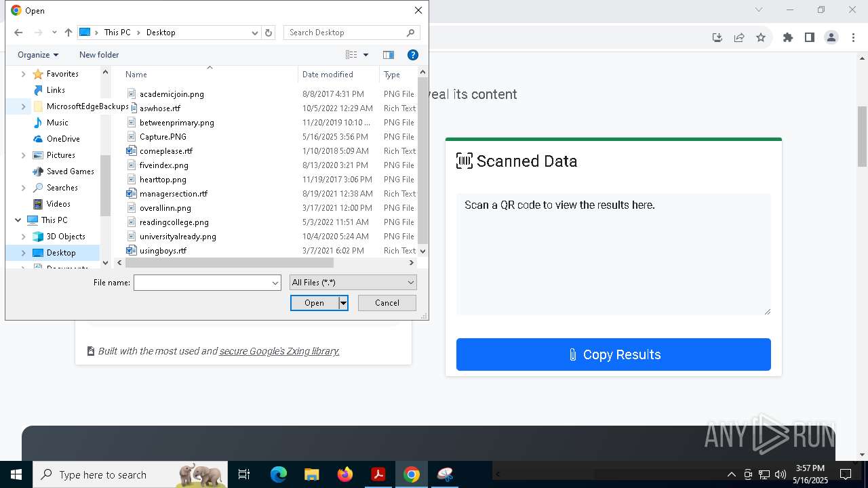Click the Open button

point(315,303)
